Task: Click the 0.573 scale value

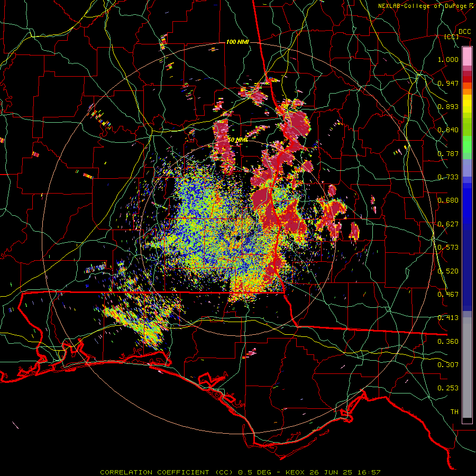Action: [448, 248]
